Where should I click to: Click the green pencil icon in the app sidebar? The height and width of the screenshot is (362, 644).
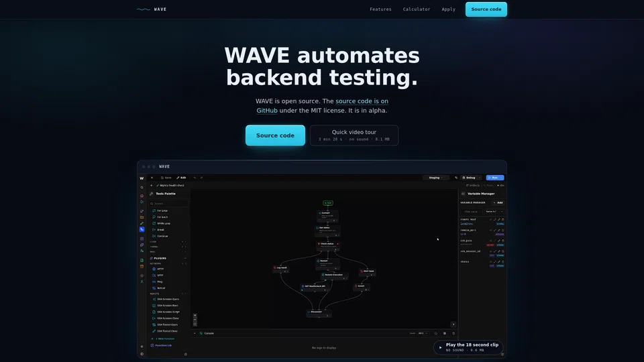tap(142, 223)
